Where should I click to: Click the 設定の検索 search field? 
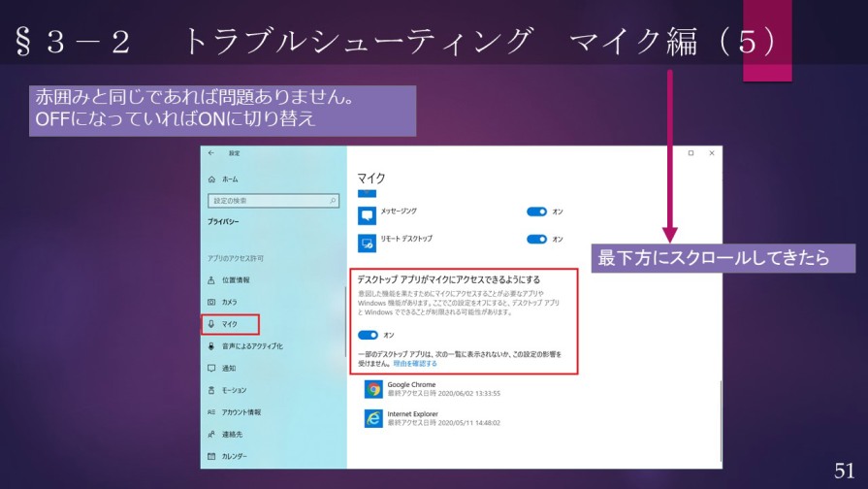pos(267,201)
